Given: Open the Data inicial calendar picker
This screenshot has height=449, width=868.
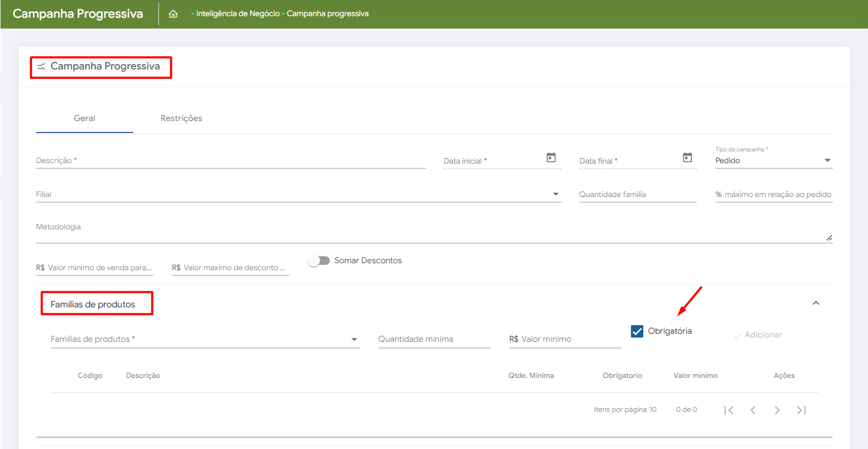Looking at the screenshot, I should tap(551, 157).
